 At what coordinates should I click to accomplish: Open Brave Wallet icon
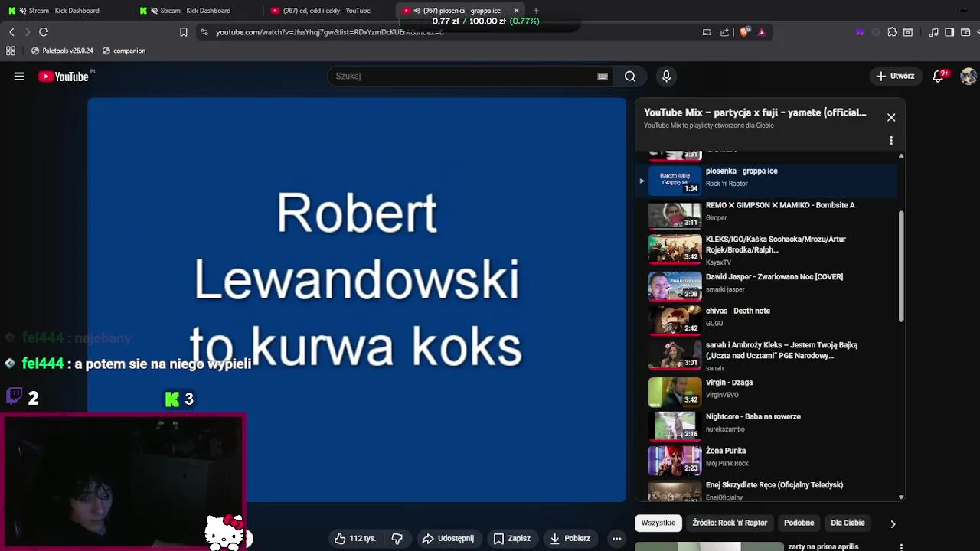coord(965,32)
